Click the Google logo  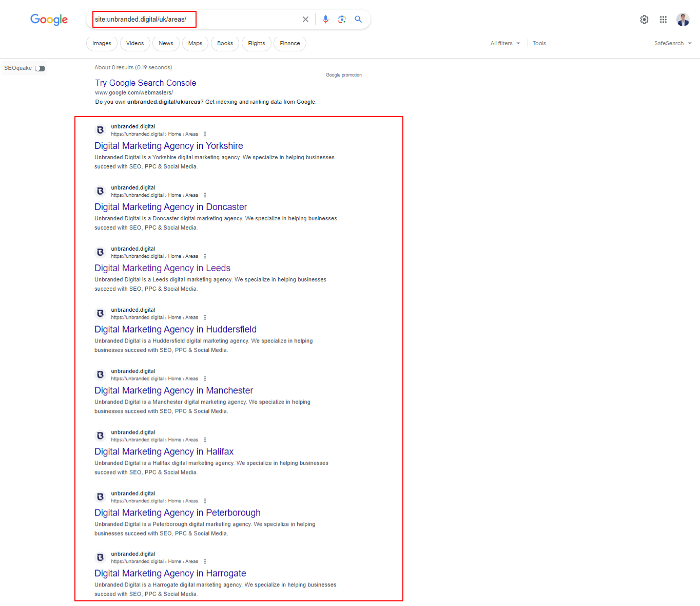tap(49, 20)
